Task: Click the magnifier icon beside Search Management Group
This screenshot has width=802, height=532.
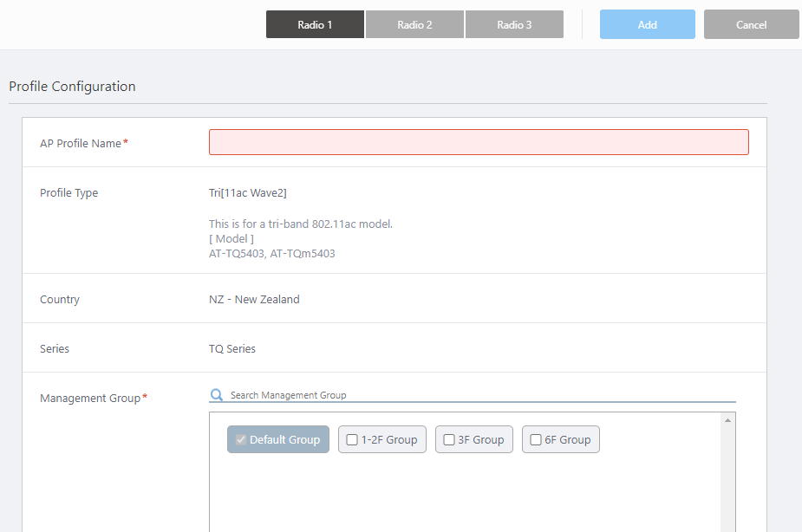Action: (217, 395)
